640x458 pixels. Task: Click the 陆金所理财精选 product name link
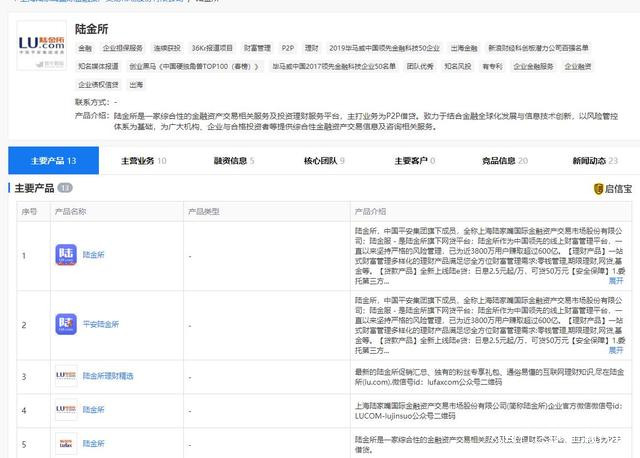[108, 376]
